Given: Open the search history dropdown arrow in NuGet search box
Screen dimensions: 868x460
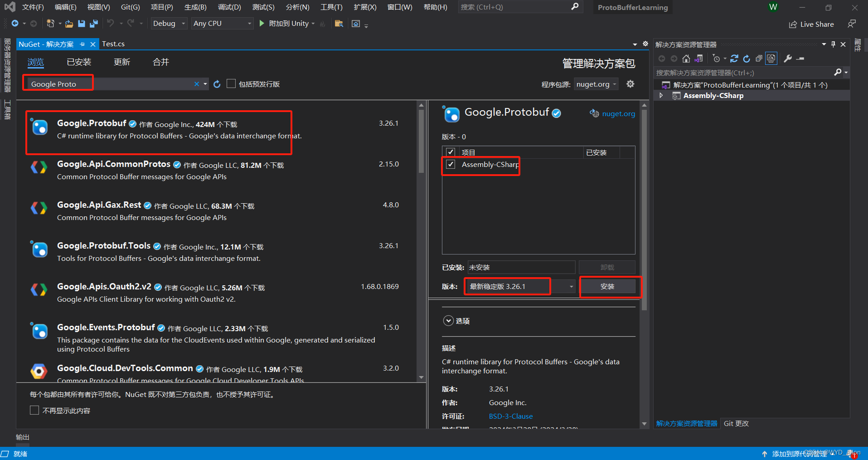Looking at the screenshot, I should pyautogui.click(x=205, y=84).
